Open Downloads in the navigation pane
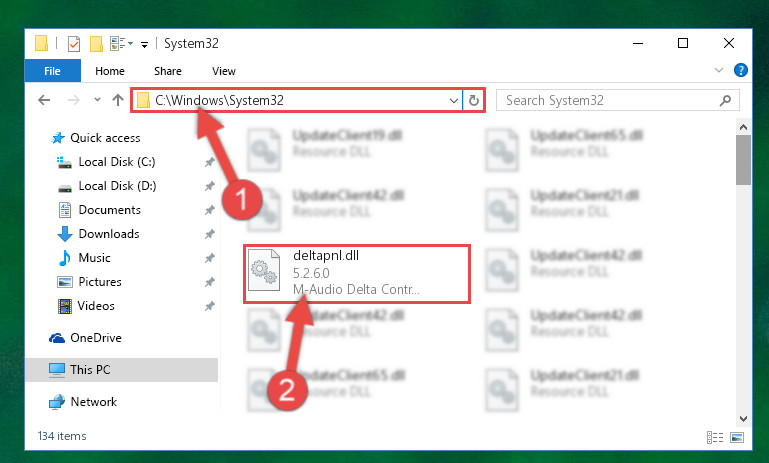 pyautogui.click(x=108, y=234)
